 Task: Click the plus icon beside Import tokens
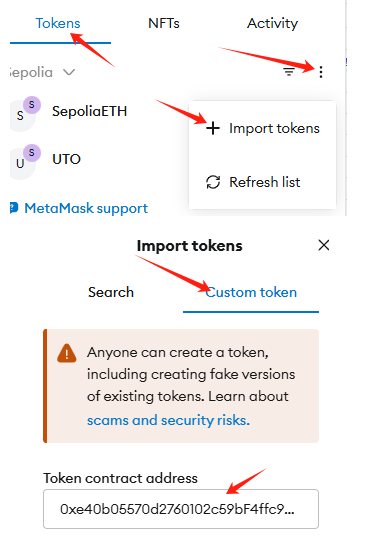(x=213, y=128)
